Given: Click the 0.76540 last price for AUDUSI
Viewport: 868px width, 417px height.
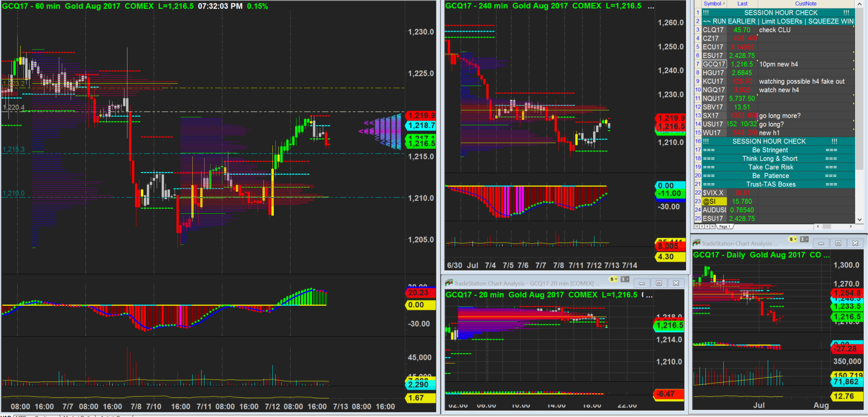Looking at the screenshot, I should click(742, 210).
